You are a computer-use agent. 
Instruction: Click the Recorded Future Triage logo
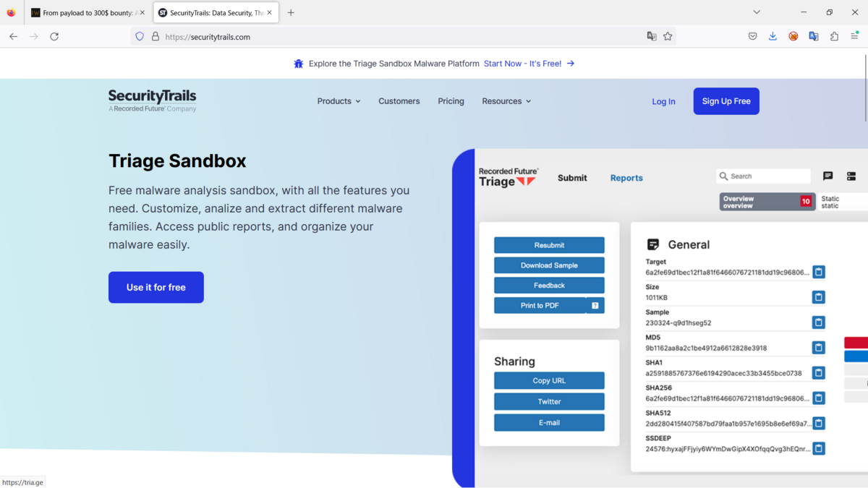coord(508,177)
